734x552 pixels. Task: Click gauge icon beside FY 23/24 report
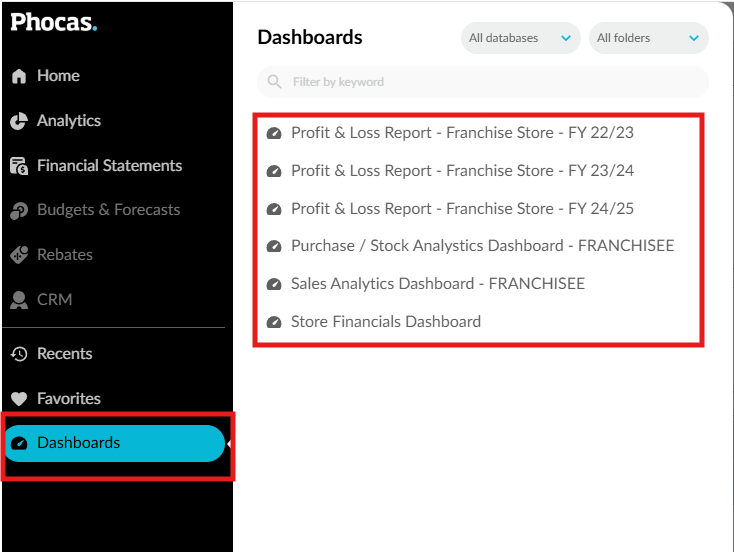point(274,171)
